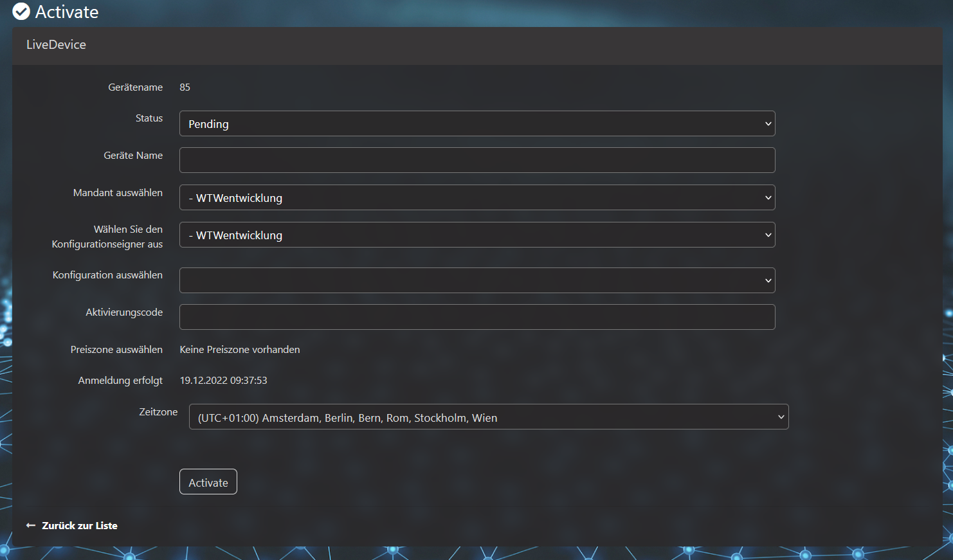Focus the Aktivierungscode input field
The width and height of the screenshot is (953, 560).
(477, 317)
